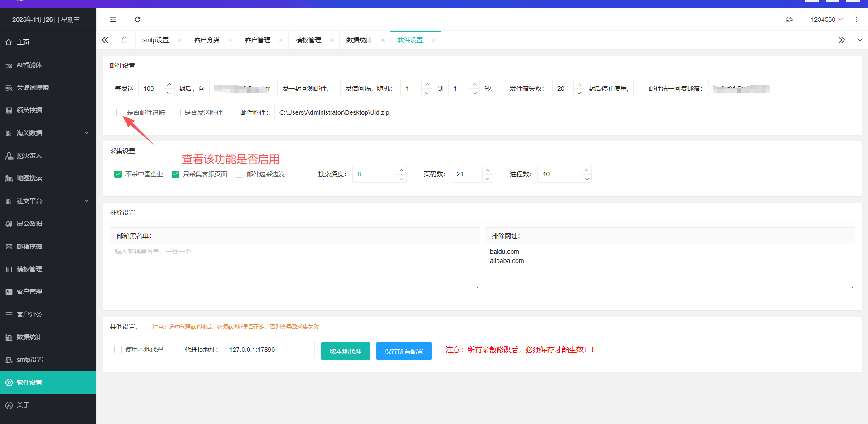Collapse the sidebar using menu fold icon
The image size is (868, 424).
113,19
